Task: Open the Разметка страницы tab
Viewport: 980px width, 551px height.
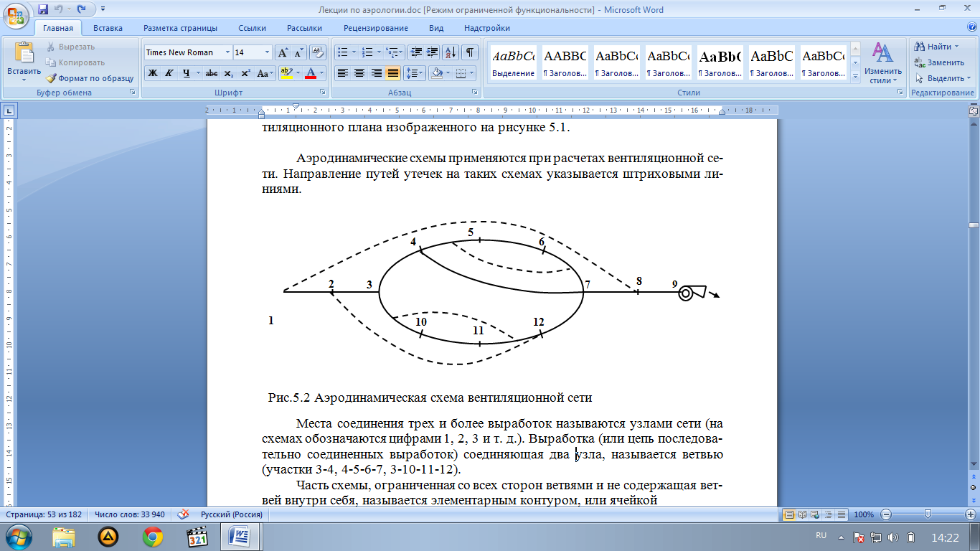Action: click(180, 28)
